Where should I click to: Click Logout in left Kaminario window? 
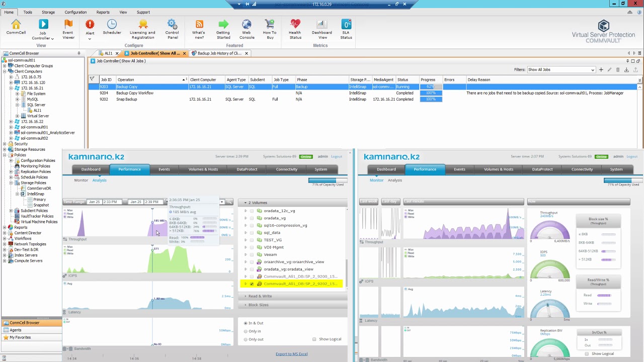[337, 156]
